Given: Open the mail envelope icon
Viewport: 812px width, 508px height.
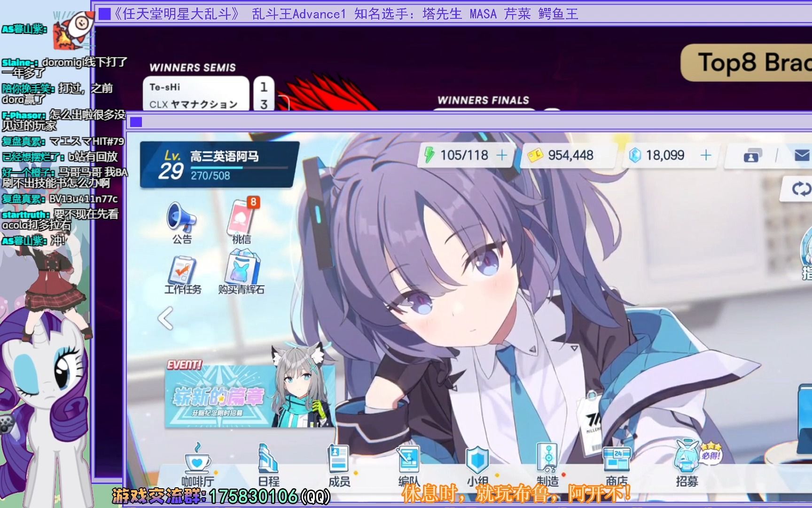Looking at the screenshot, I should coord(802,155).
